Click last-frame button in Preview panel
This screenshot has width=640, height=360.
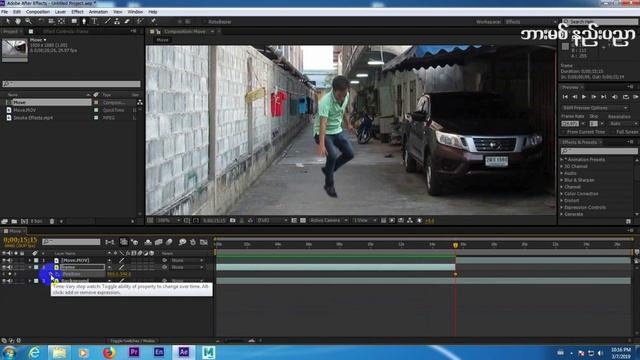pos(604,97)
